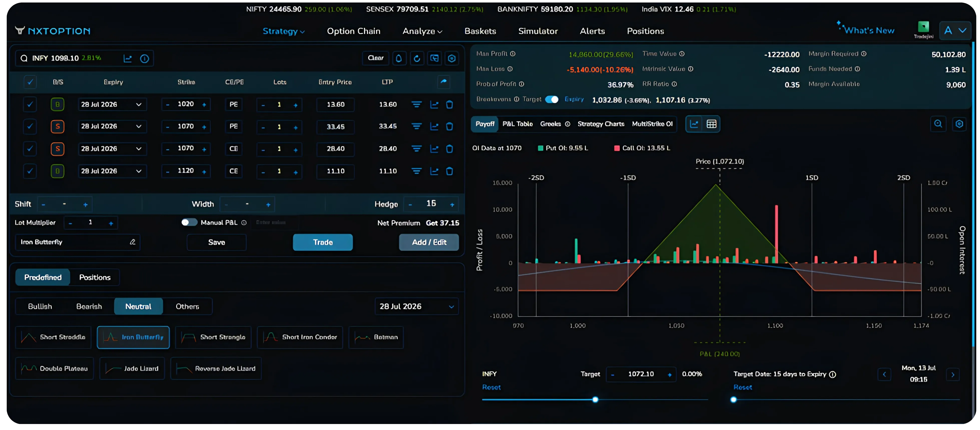The image size is (980, 430).
Task: Switch to Strategy Charts tab
Action: click(x=601, y=124)
